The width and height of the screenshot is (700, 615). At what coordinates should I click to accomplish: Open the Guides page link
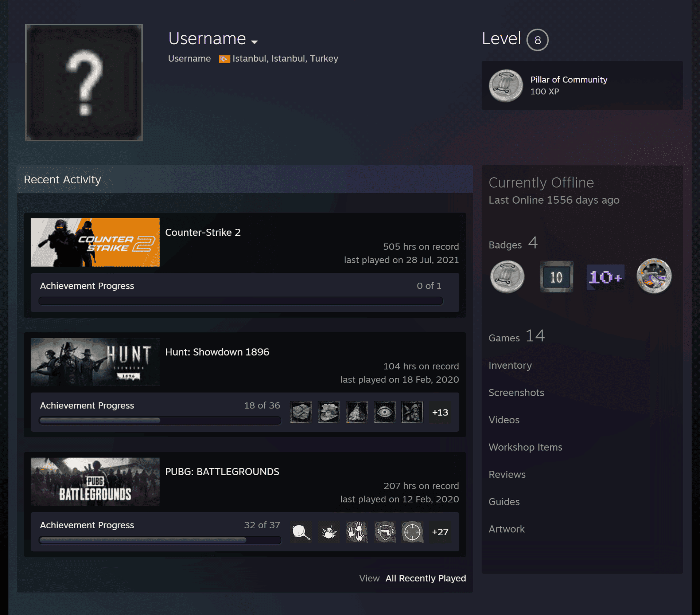504,502
